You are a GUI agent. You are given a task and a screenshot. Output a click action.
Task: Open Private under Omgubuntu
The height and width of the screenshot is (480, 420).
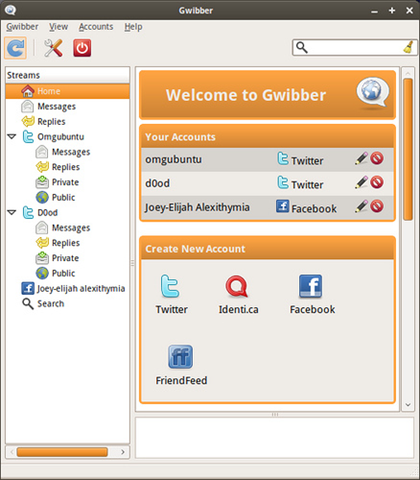click(57, 182)
